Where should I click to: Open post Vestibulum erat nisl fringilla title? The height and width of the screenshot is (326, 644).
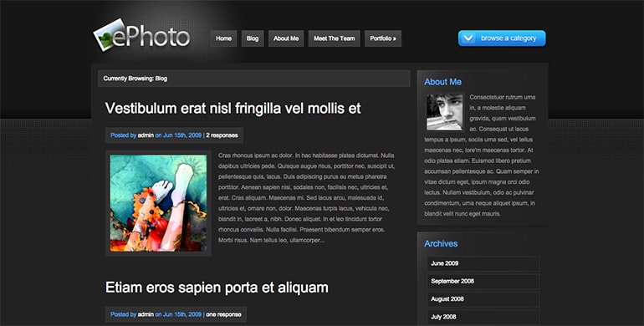(x=233, y=109)
